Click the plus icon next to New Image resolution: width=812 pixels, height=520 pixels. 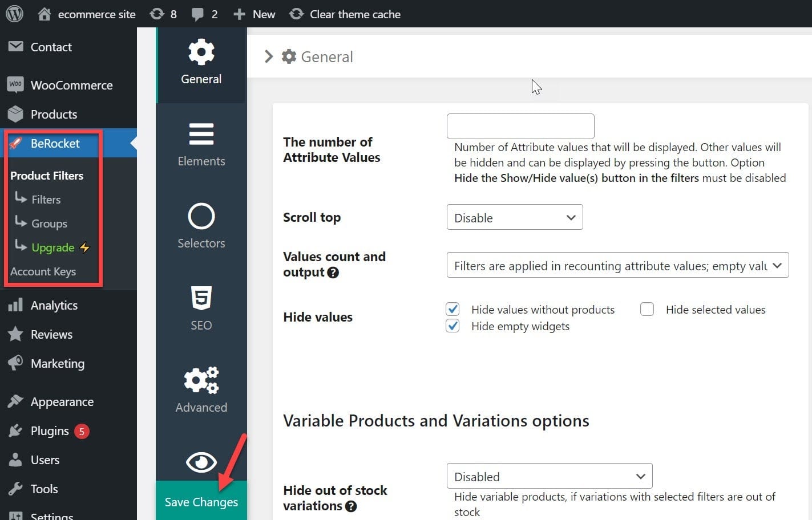pos(240,14)
